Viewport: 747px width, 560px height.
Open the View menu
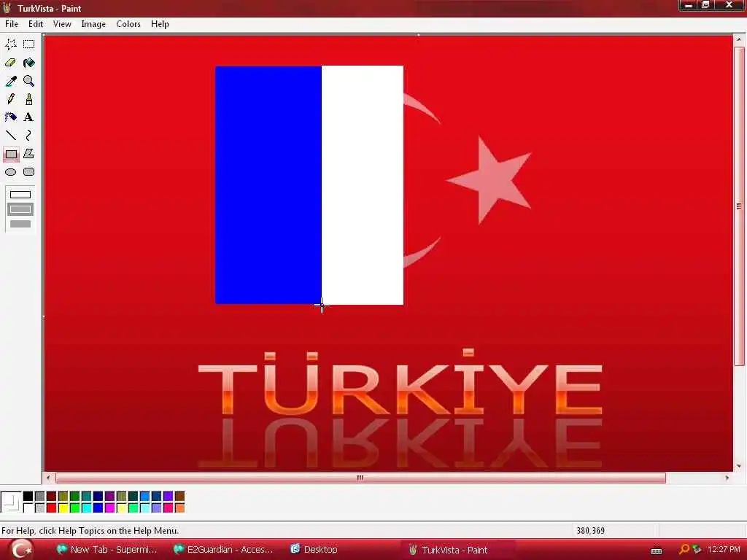(62, 24)
